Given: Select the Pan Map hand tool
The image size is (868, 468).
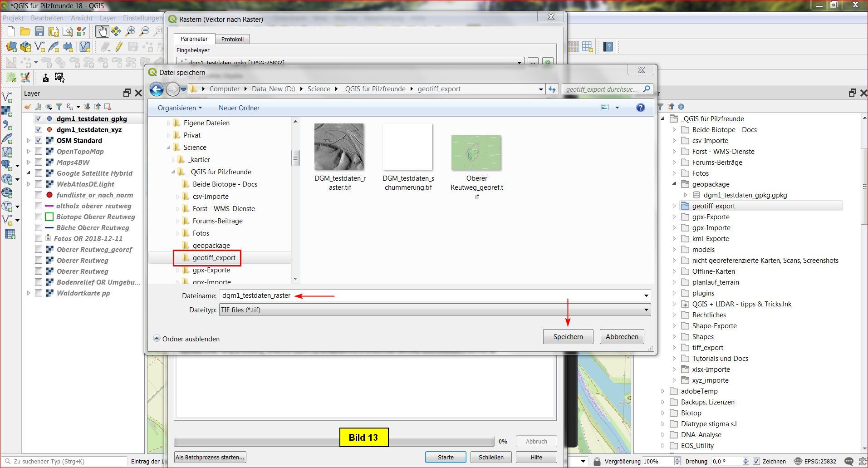Looking at the screenshot, I should (x=101, y=31).
